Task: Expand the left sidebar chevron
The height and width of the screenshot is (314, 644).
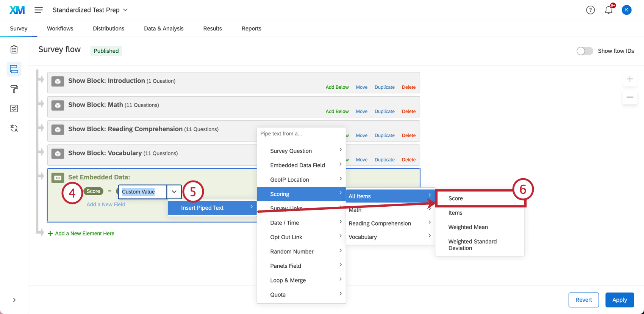Action: [x=14, y=300]
